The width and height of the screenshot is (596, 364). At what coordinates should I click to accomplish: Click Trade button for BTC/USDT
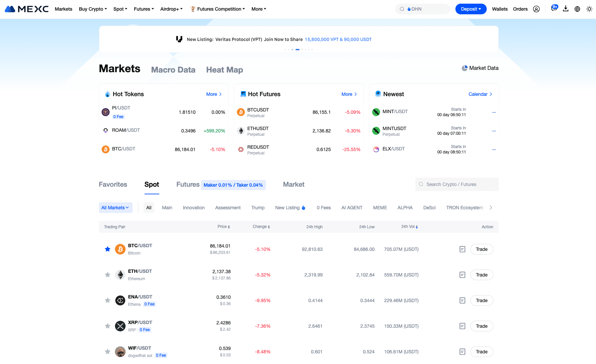(x=482, y=249)
